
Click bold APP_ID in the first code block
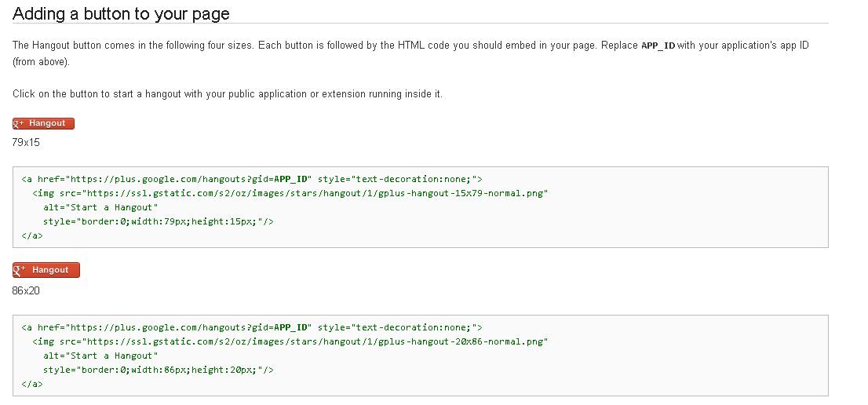click(x=293, y=178)
